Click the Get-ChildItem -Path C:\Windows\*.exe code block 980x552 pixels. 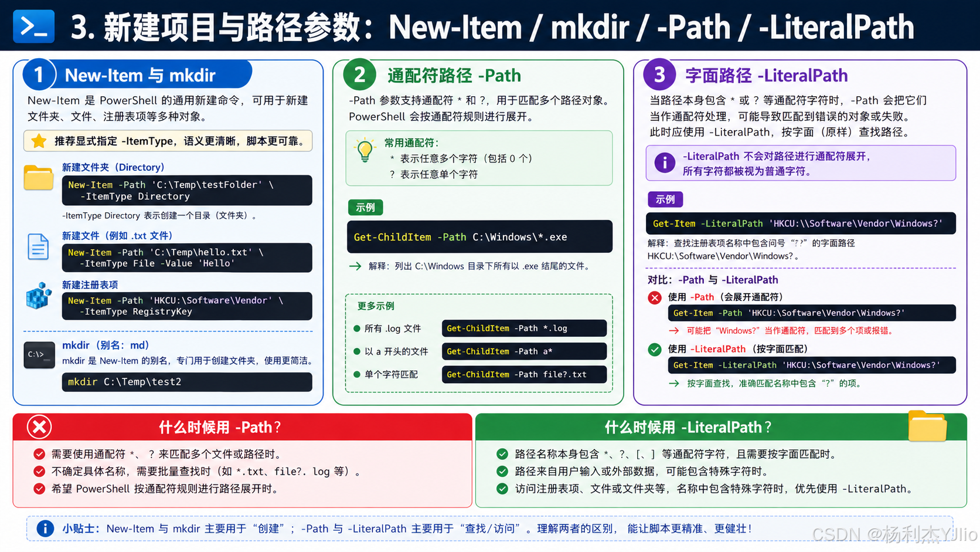(x=479, y=237)
